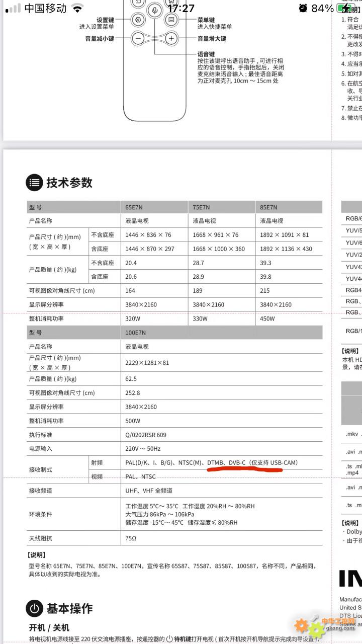Screen dimensions: 362x644
Task: Tap the cellular signal bars icon
Action: coord(13,8)
